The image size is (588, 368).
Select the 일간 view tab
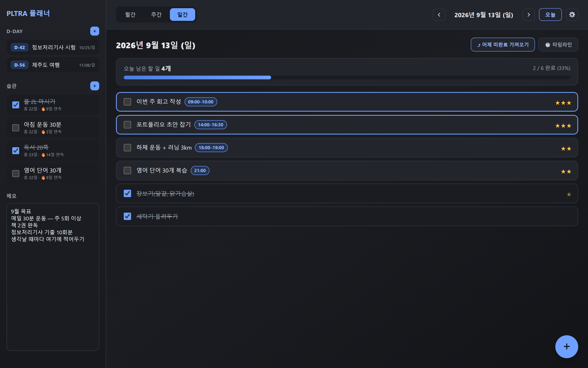pyautogui.click(x=183, y=15)
